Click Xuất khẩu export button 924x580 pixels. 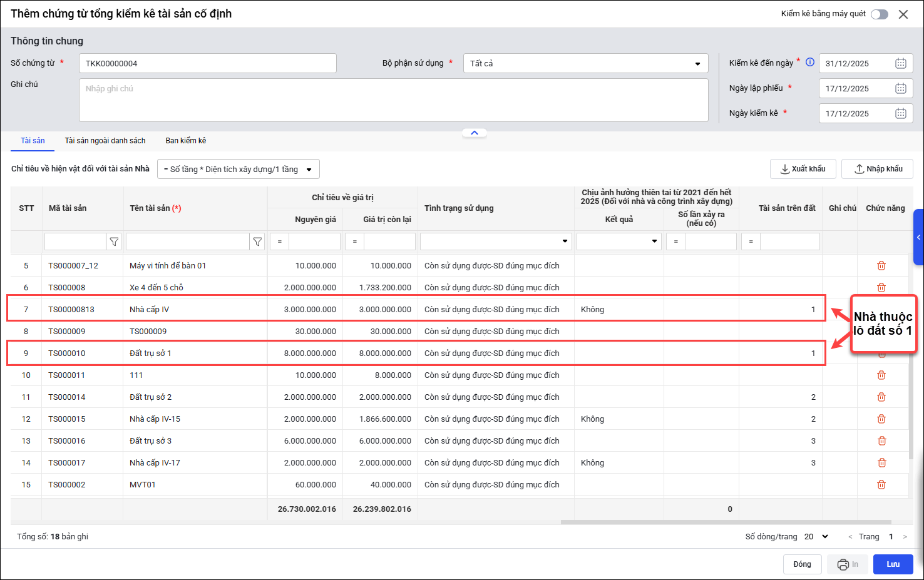(803, 169)
